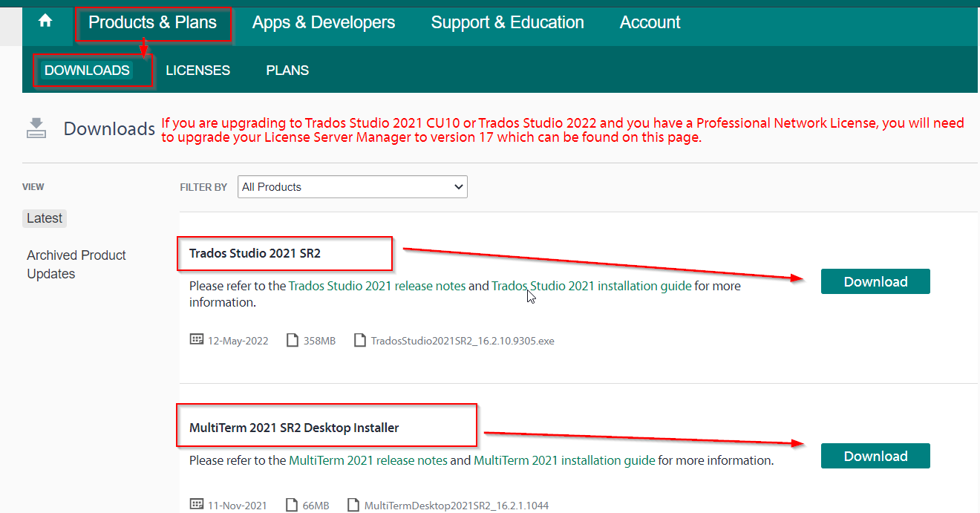
Task: Click the red License Server Manager upgrade notice
Action: [563, 130]
